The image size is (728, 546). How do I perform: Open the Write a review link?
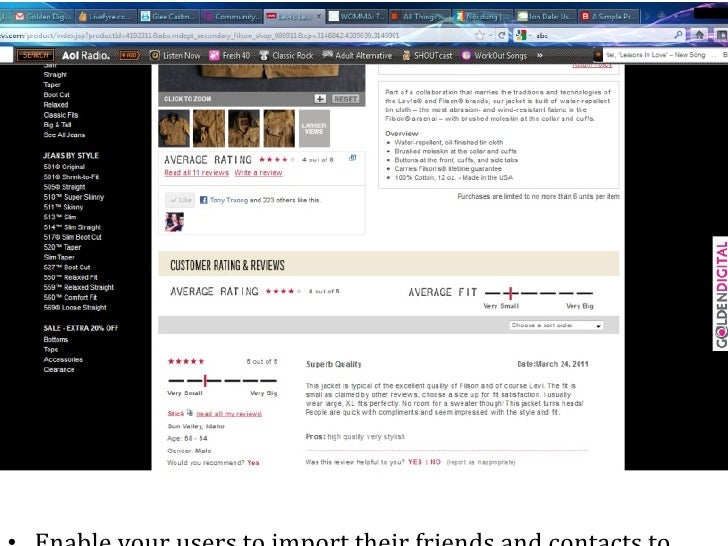pos(258,173)
